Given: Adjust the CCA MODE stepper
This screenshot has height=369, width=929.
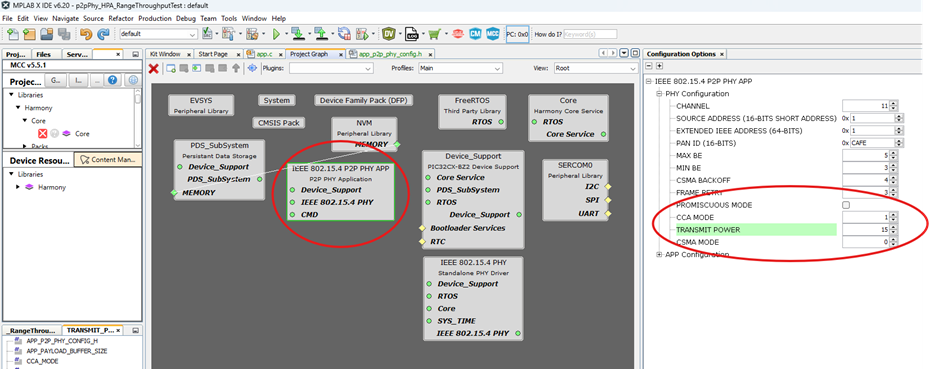Looking at the screenshot, I should click(x=893, y=217).
